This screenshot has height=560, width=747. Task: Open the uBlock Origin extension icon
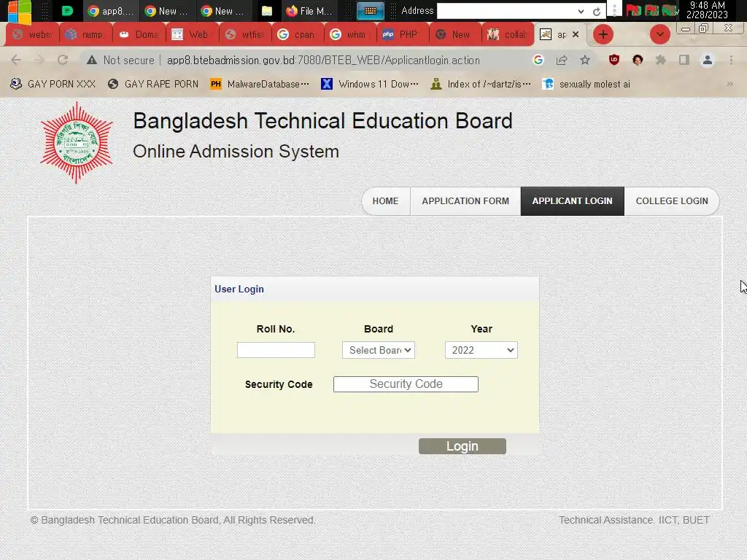tap(614, 60)
